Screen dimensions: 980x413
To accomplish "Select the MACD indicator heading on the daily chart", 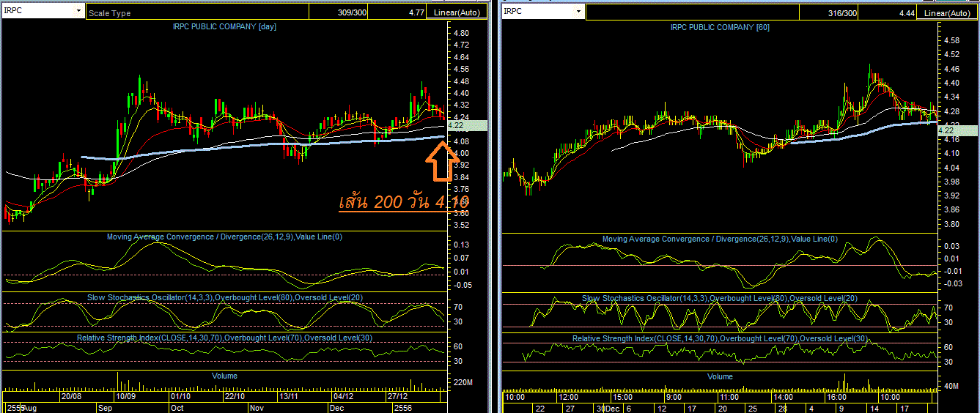I will click(225, 237).
